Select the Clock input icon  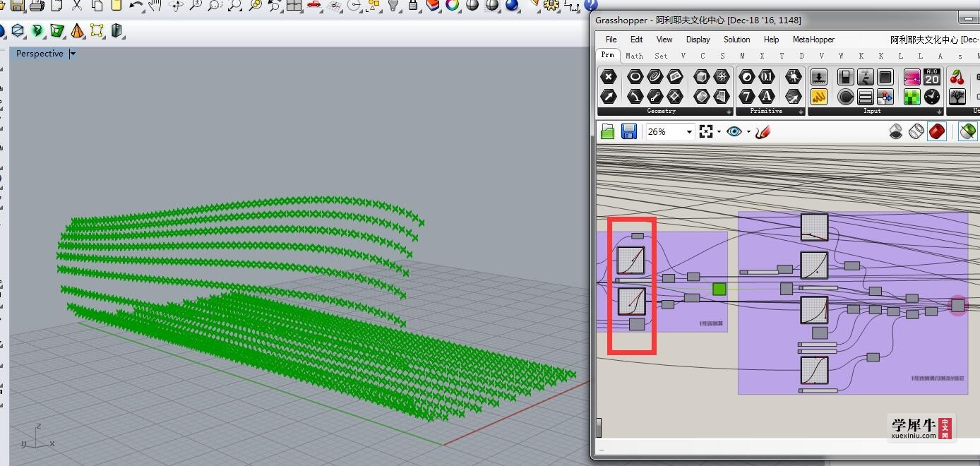pyautogui.click(x=932, y=96)
